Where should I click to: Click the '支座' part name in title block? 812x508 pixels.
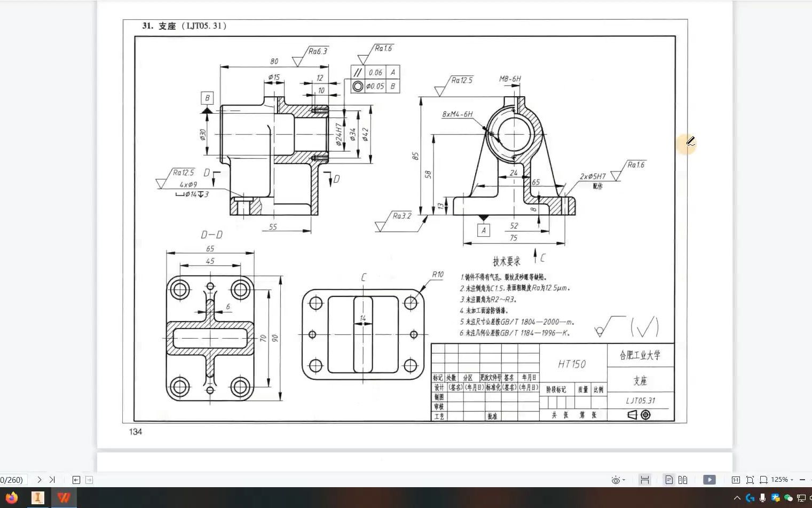point(640,381)
